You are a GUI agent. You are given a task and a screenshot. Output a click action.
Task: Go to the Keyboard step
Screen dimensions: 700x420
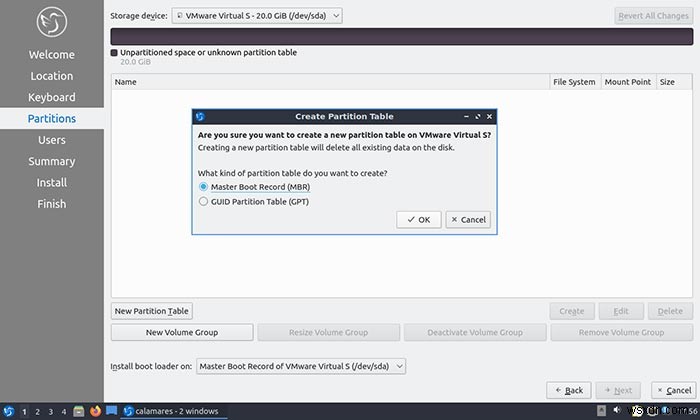click(x=52, y=97)
